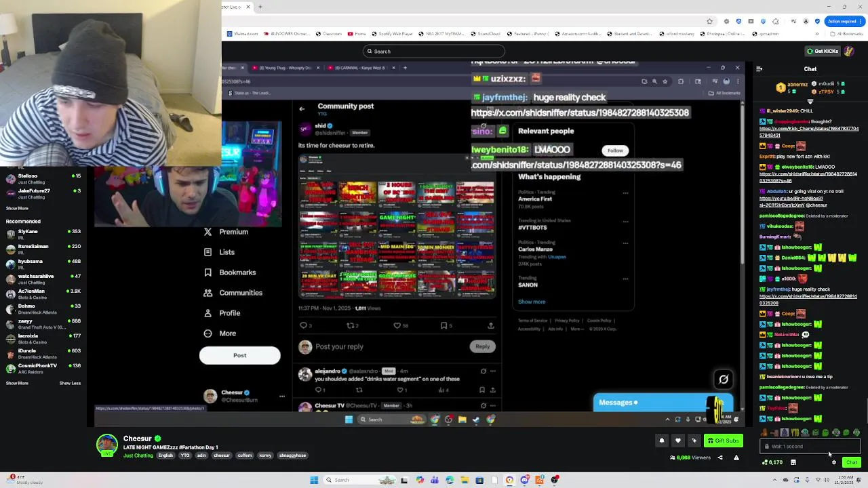Click the Kick search box
868x488 pixels.
click(x=434, y=51)
